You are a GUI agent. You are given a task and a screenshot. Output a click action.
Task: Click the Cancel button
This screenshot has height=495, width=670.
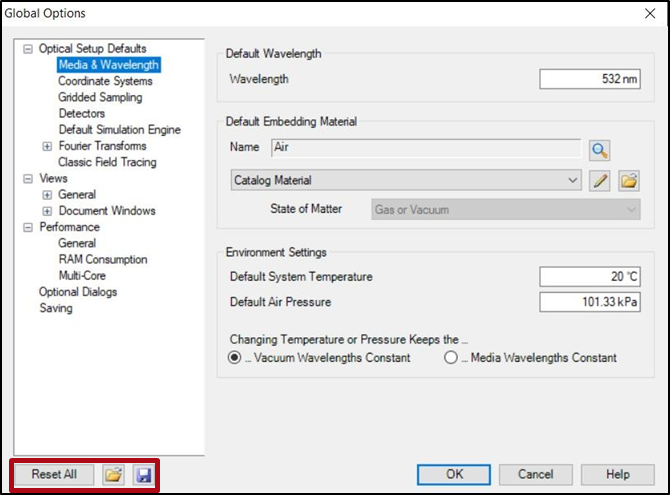click(535, 474)
